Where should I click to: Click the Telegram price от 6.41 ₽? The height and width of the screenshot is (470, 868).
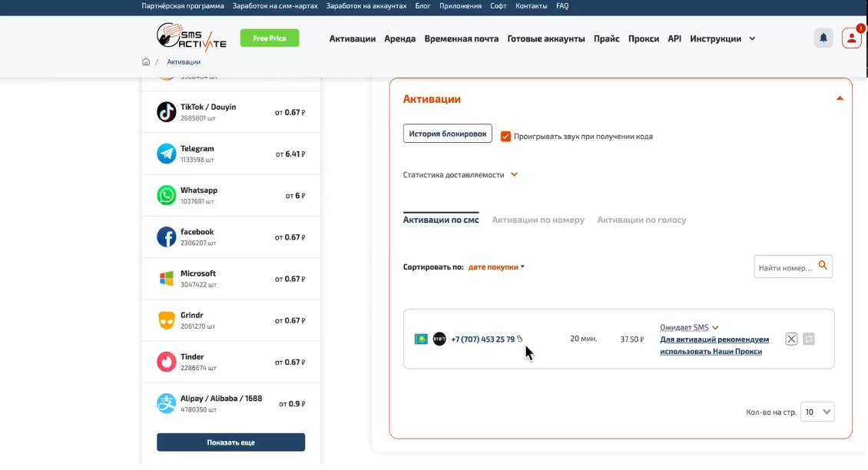click(x=290, y=154)
